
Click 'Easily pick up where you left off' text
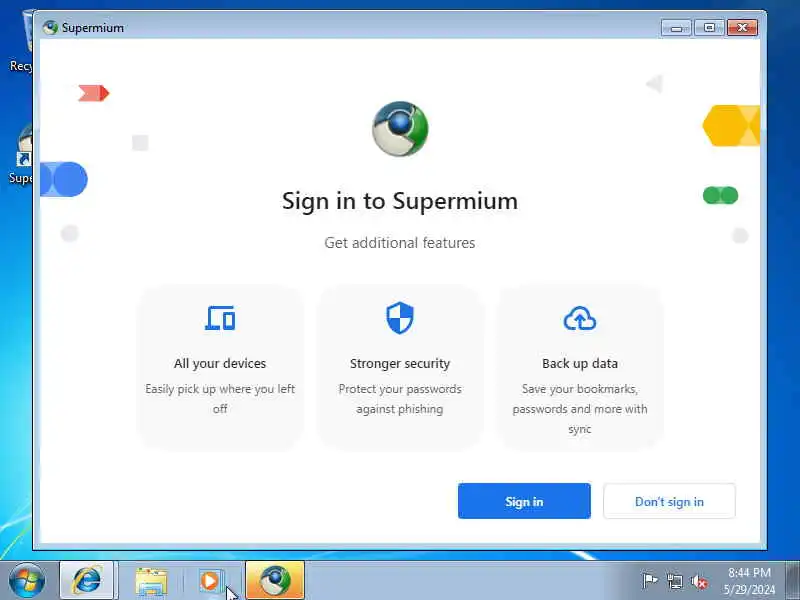220,398
